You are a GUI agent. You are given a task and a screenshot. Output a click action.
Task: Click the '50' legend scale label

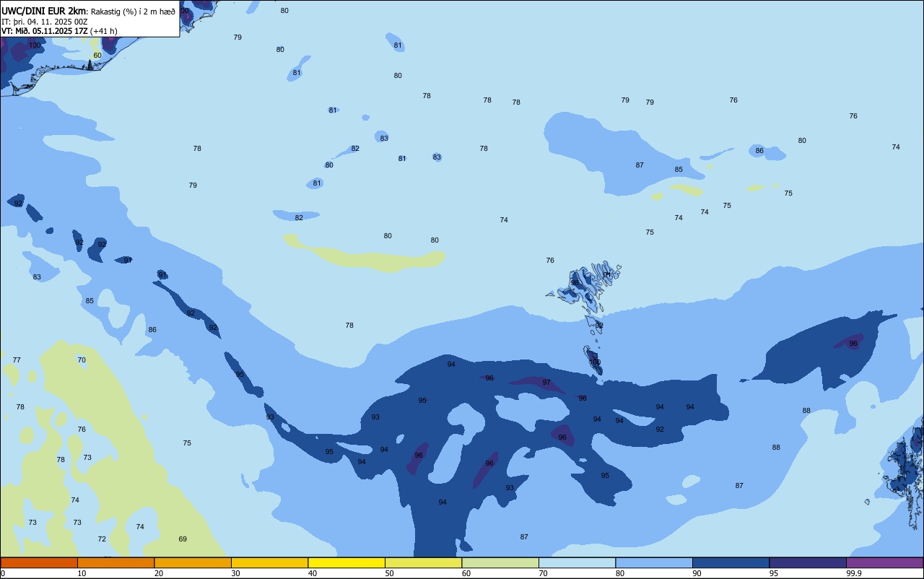(389, 573)
